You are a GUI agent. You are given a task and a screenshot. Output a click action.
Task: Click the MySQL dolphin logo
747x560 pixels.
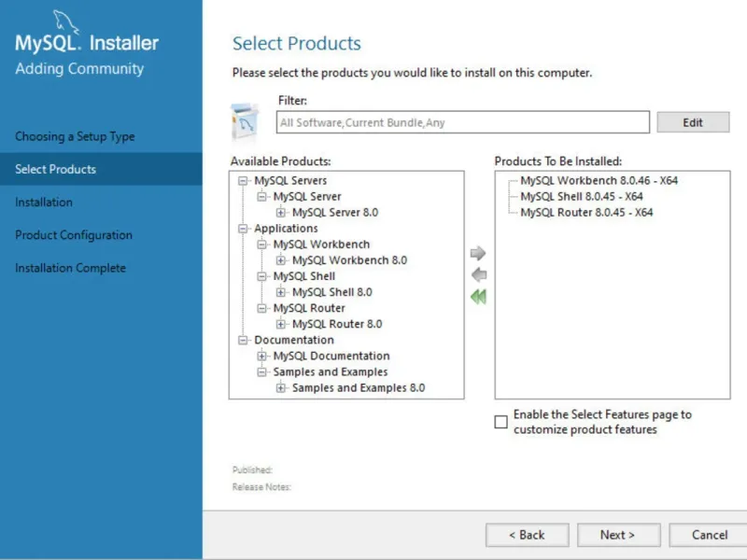click(65, 21)
